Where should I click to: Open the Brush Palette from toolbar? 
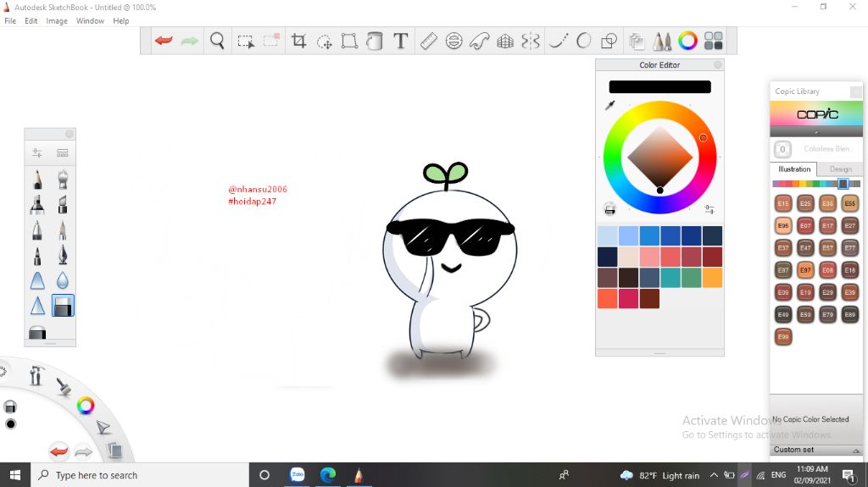[x=662, y=41]
